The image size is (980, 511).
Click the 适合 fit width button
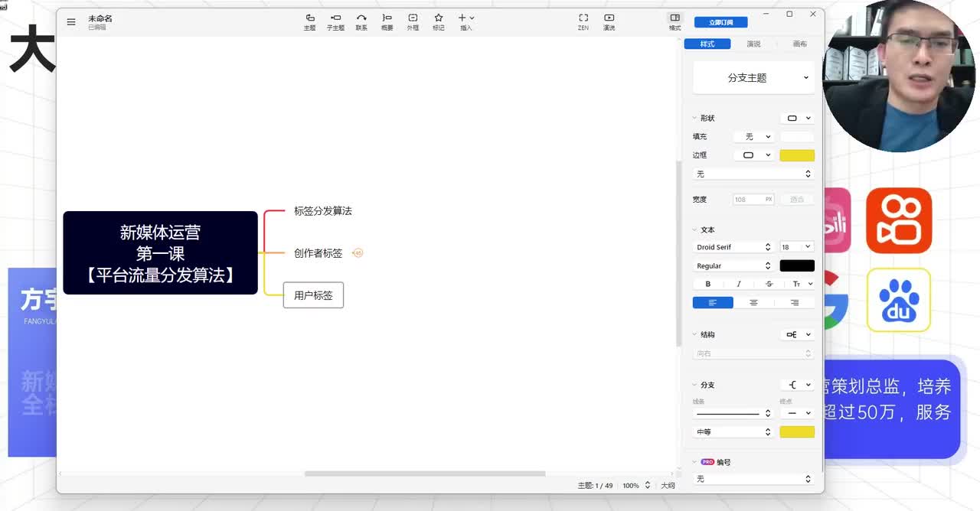click(x=797, y=199)
